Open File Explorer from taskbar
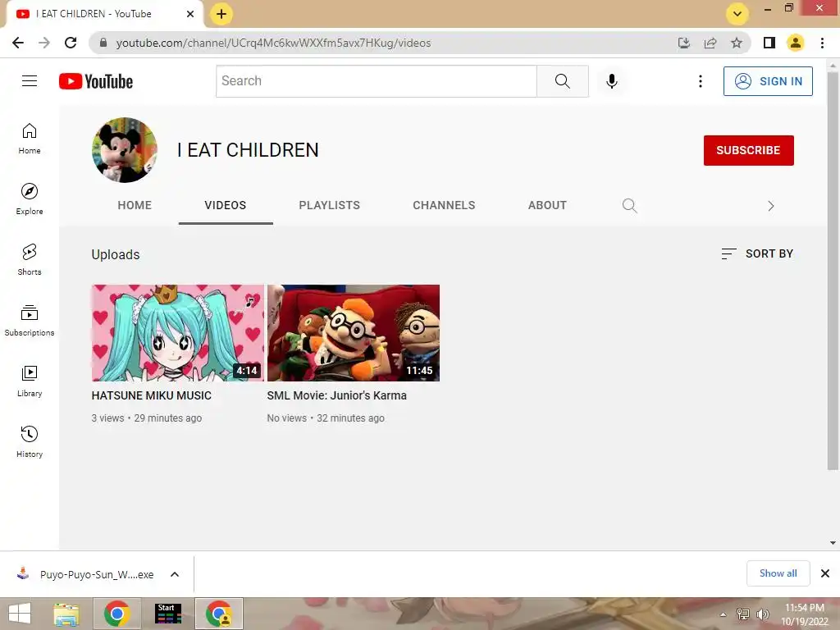Image resolution: width=840 pixels, height=630 pixels. [66, 614]
